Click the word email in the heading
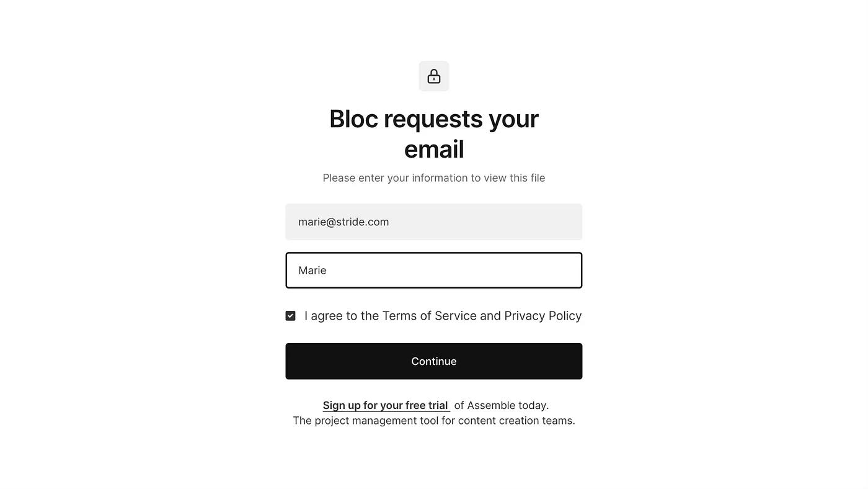The height and width of the screenshot is (489, 868). (434, 149)
